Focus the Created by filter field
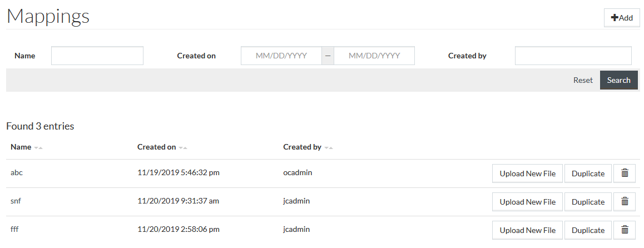 (573, 56)
